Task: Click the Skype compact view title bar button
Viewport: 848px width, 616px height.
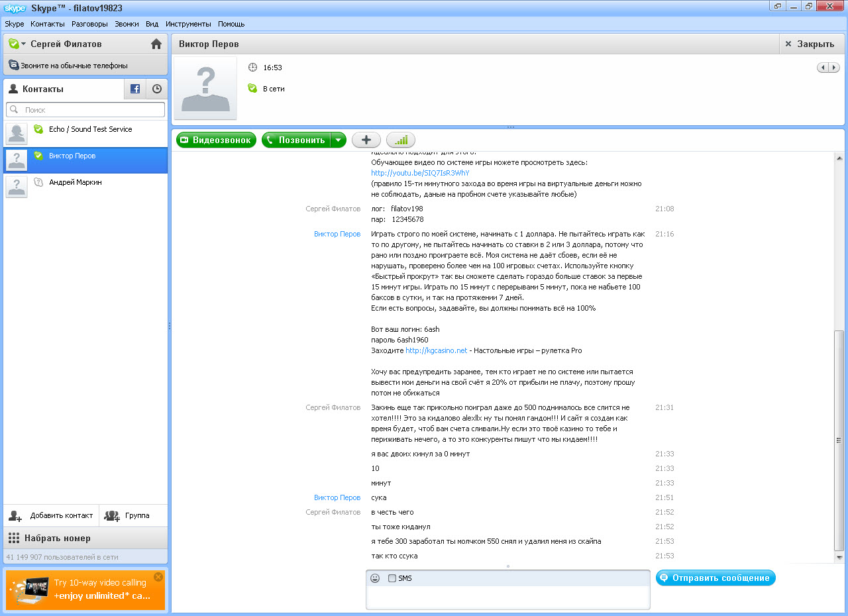Action: tap(778, 6)
